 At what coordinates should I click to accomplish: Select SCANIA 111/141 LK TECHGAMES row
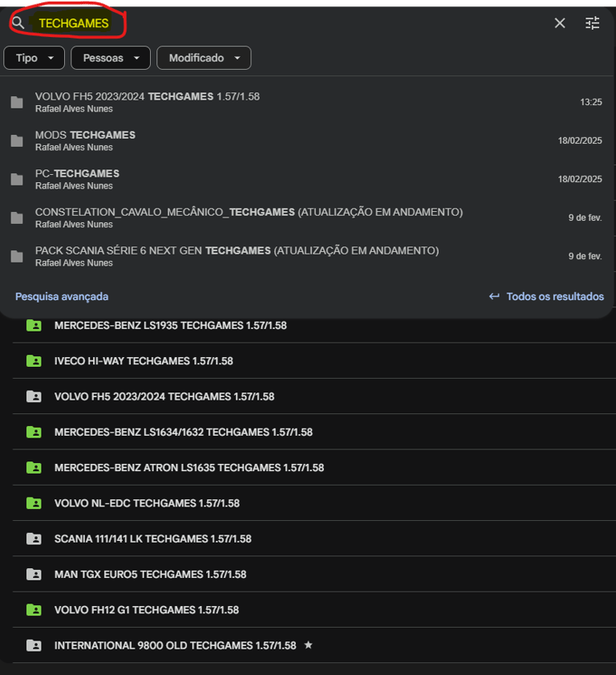click(x=314, y=539)
